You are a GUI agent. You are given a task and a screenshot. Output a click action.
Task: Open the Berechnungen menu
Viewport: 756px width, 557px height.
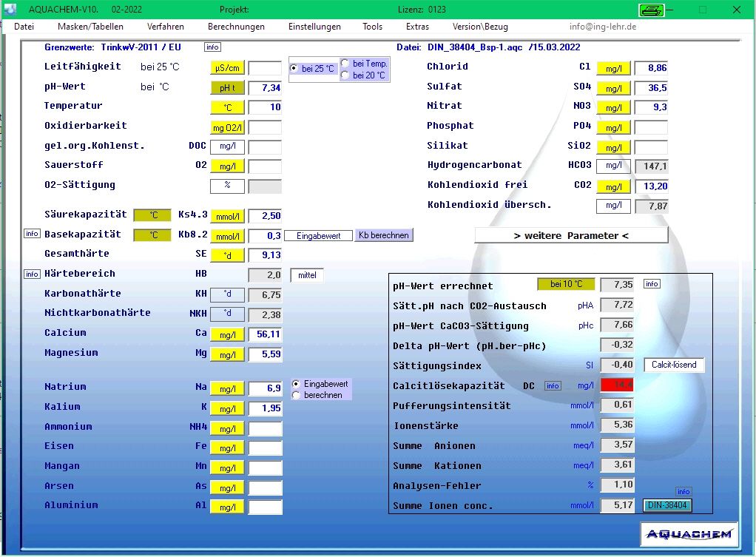[236, 27]
